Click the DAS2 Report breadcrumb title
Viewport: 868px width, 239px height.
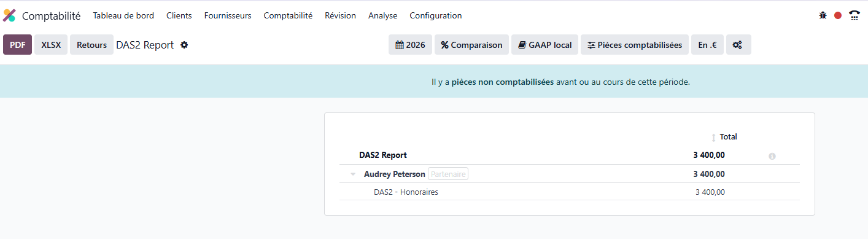click(x=145, y=45)
